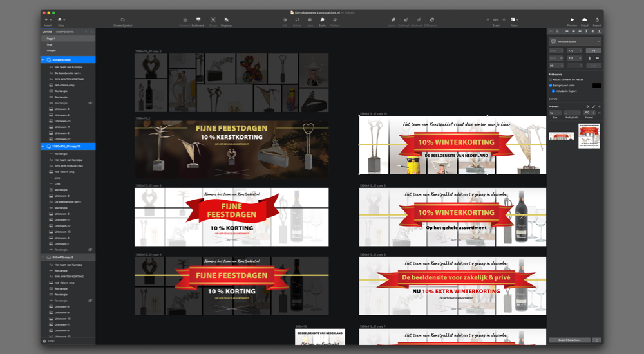Click the Edit toolbar icon
Screen dimensions: 644x354
pyautogui.click(x=285, y=20)
